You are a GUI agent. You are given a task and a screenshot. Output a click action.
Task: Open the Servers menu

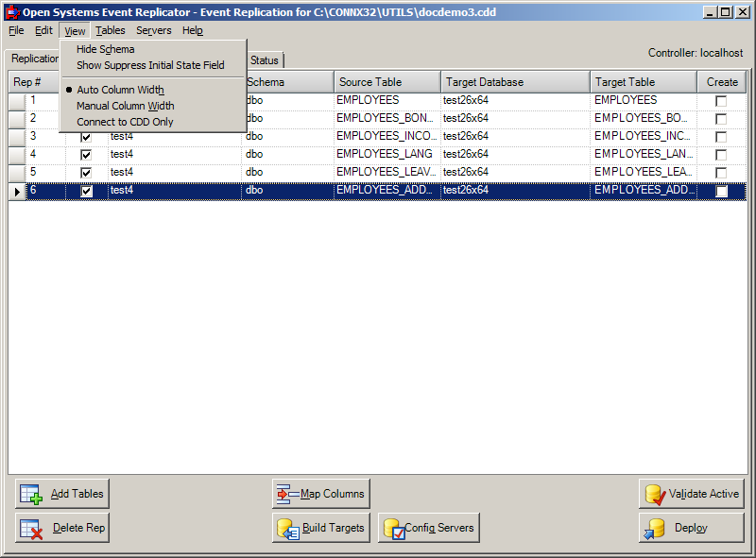(153, 30)
